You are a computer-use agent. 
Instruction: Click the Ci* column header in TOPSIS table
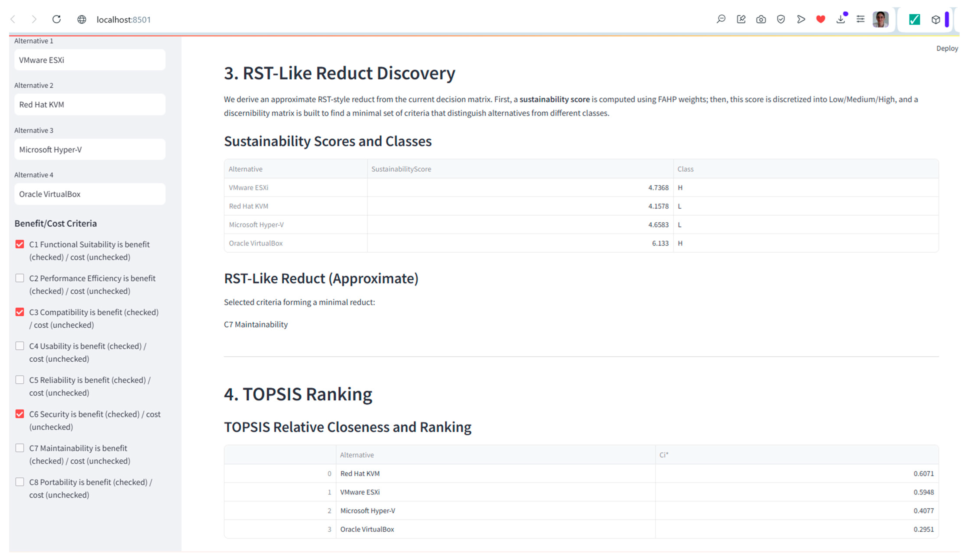click(x=664, y=455)
